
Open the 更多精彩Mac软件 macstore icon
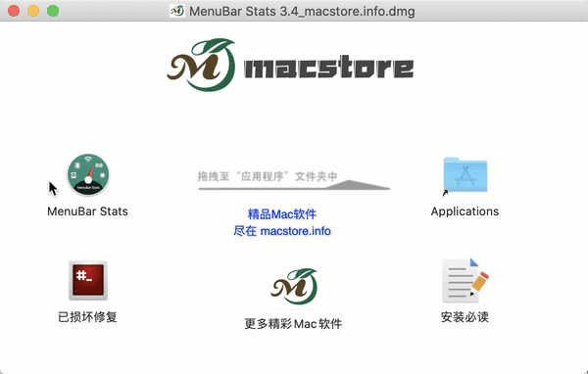[294, 286]
